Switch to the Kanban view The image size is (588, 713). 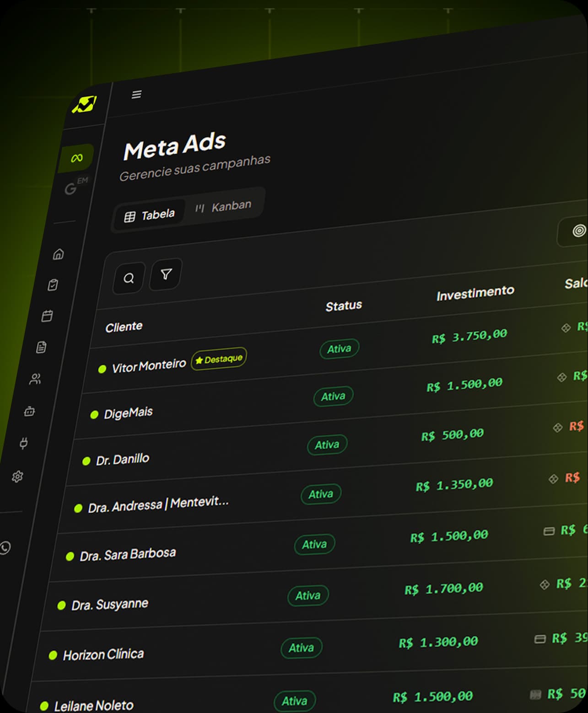tap(223, 207)
